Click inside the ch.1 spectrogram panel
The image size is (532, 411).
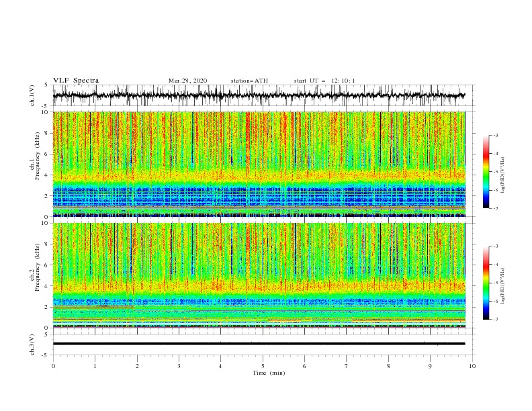click(x=259, y=164)
